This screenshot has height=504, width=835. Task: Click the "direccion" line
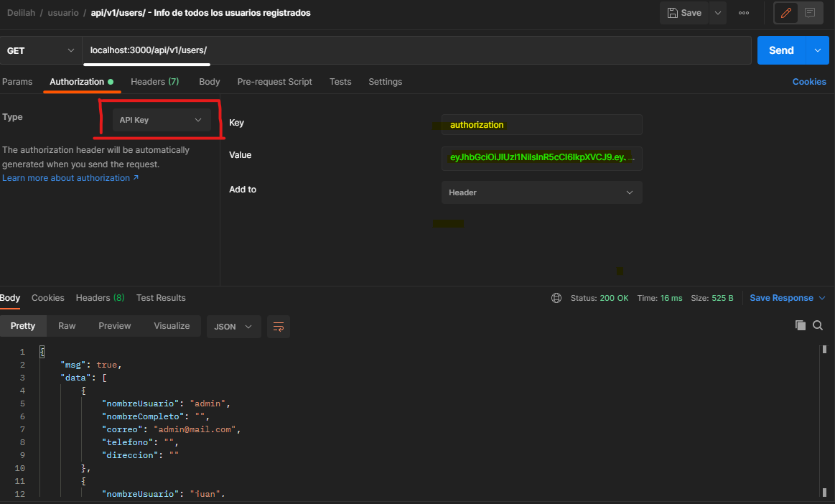(x=140, y=455)
